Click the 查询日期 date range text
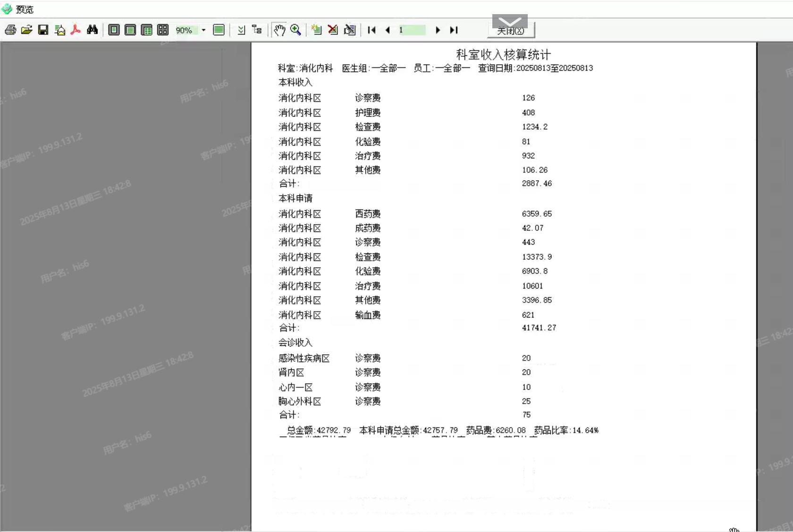 [536, 68]
